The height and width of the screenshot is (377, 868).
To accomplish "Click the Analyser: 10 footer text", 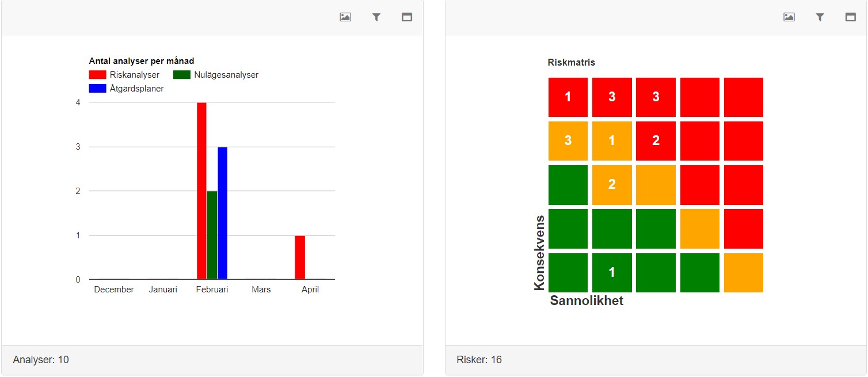I will [x=41, y=360].
